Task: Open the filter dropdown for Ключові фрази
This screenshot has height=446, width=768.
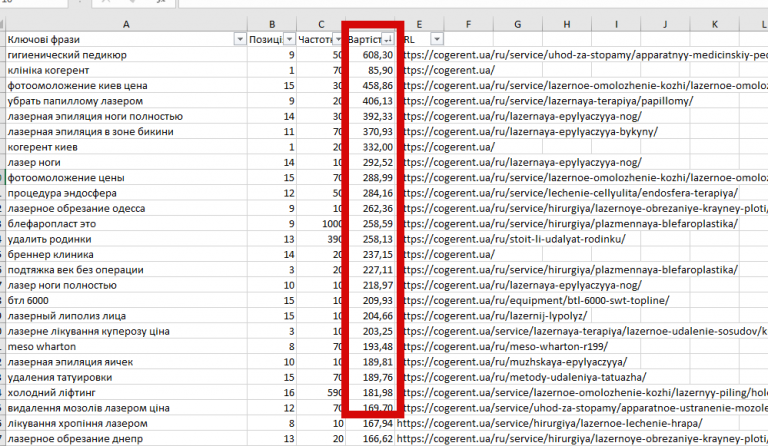Action: point(240,39)
